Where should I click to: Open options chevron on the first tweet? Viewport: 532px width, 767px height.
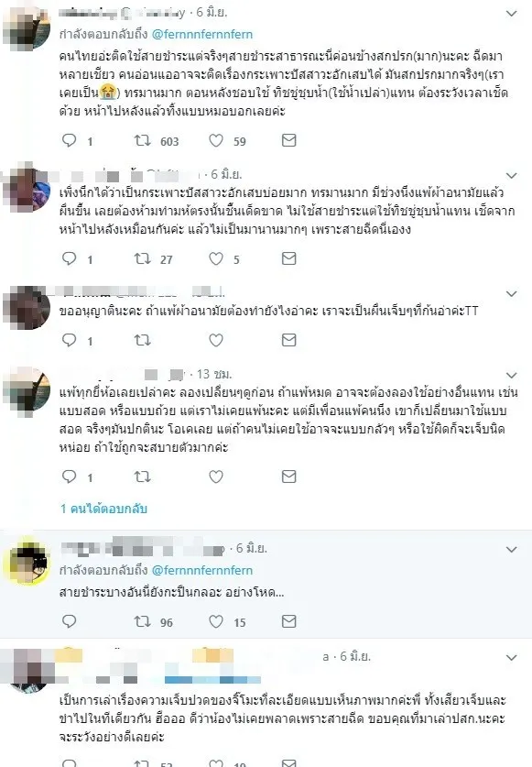[x=512, y=14]
